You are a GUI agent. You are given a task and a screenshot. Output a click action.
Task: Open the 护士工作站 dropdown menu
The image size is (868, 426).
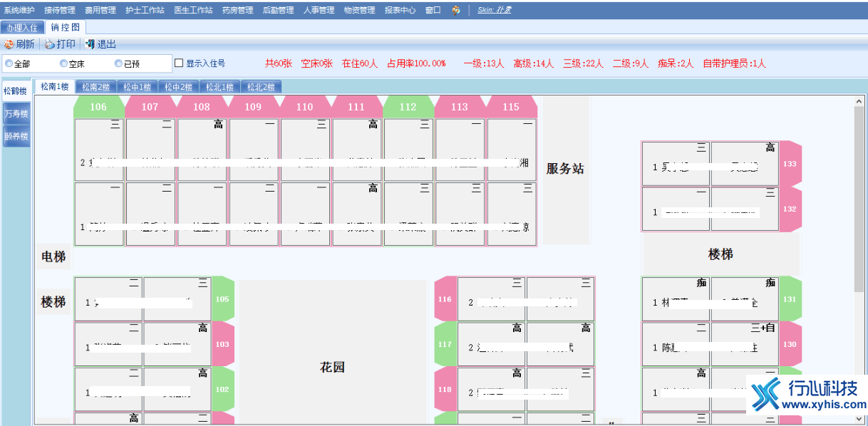[x=145, y=10]
